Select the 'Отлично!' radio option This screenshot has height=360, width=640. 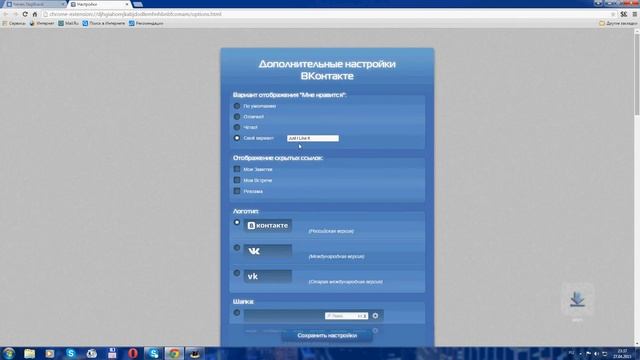237,116
